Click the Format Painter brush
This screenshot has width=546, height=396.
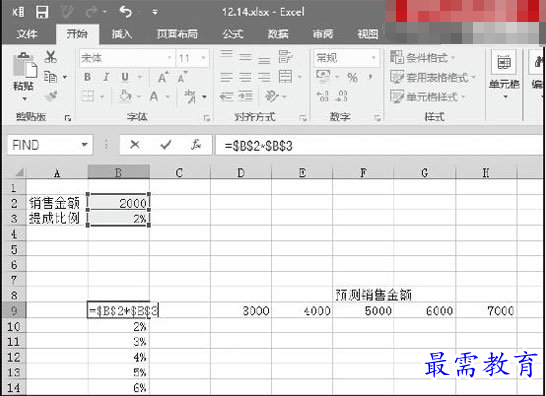tap(51, 96)
